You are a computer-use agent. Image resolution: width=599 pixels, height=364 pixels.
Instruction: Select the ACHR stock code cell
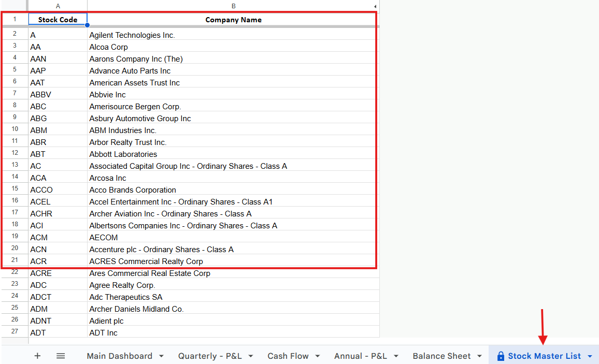click(58, 213)
